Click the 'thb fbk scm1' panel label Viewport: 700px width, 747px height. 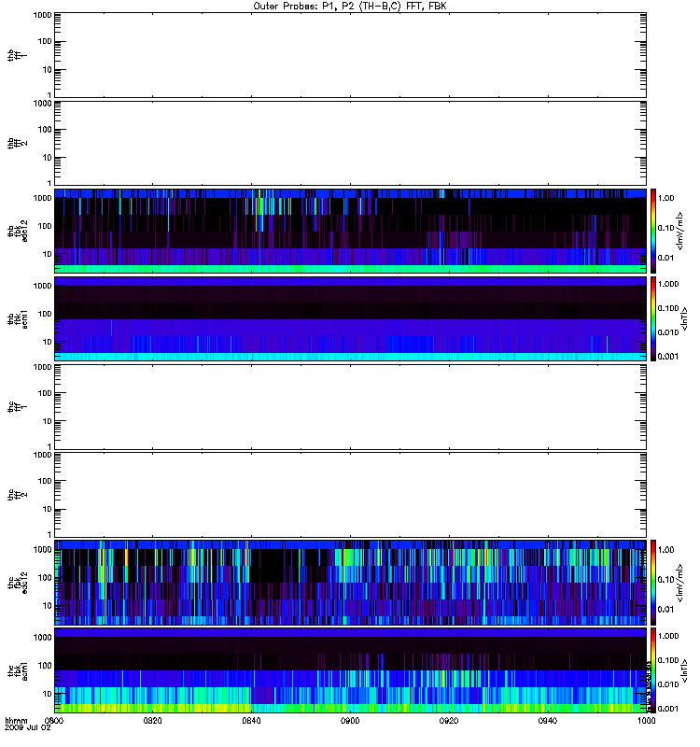pyautogui.click(x=17, y=319)
